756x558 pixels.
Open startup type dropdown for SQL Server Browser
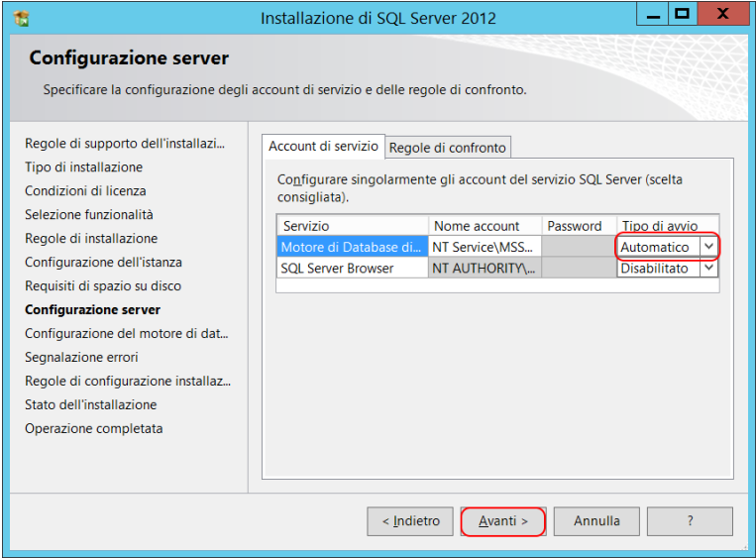tap(708, 268)
